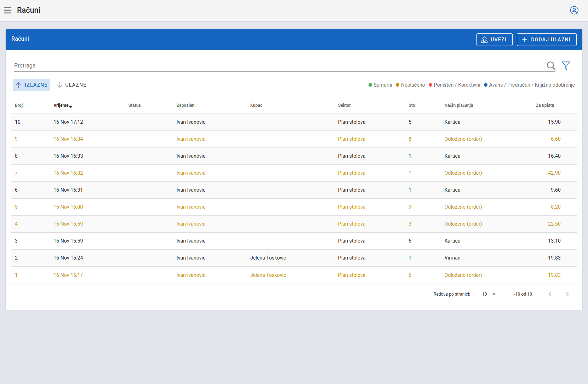Click the green Sumarni legend dot
588x384 pixels.
(x=370, y=85)
